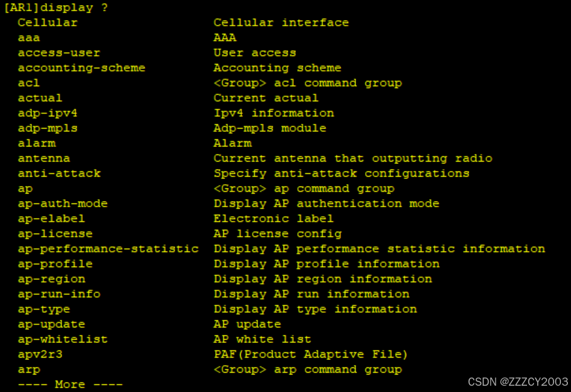Click the 'display ?' command prompt line

click(57, 8)
